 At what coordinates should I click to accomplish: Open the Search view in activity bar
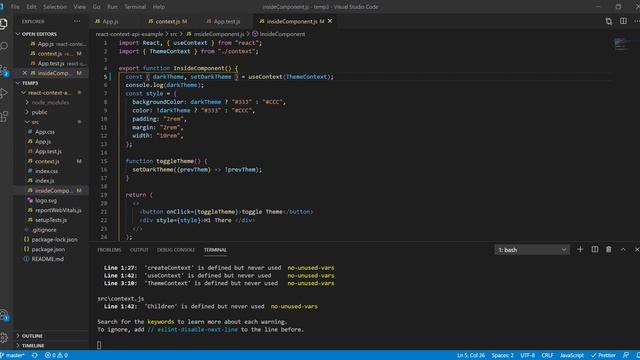click(x=4, y=46)
